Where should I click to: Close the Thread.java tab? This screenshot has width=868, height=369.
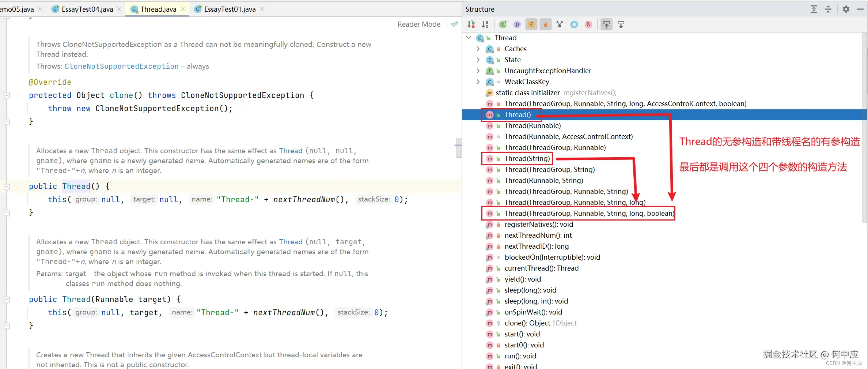click(x=183, y=9)
